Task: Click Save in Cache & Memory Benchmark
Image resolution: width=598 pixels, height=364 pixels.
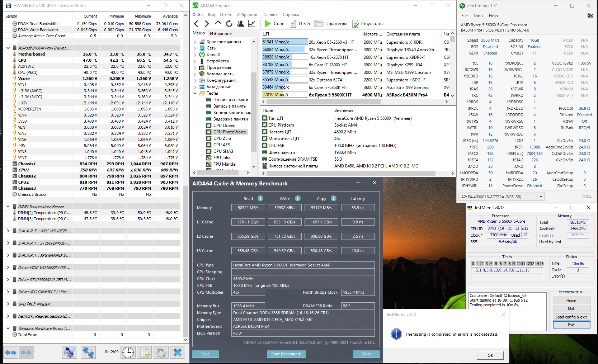Action: tap(205, 354)
